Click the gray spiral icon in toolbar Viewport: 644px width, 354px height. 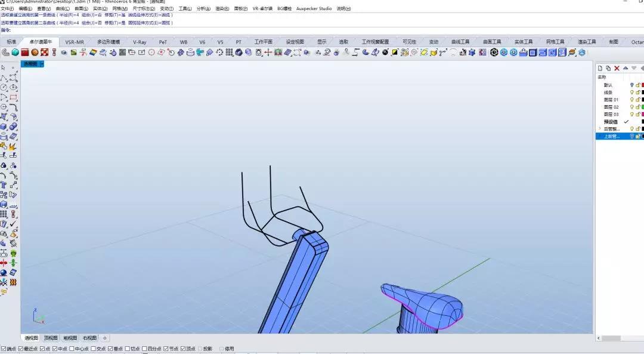click(x=414, y=52)
